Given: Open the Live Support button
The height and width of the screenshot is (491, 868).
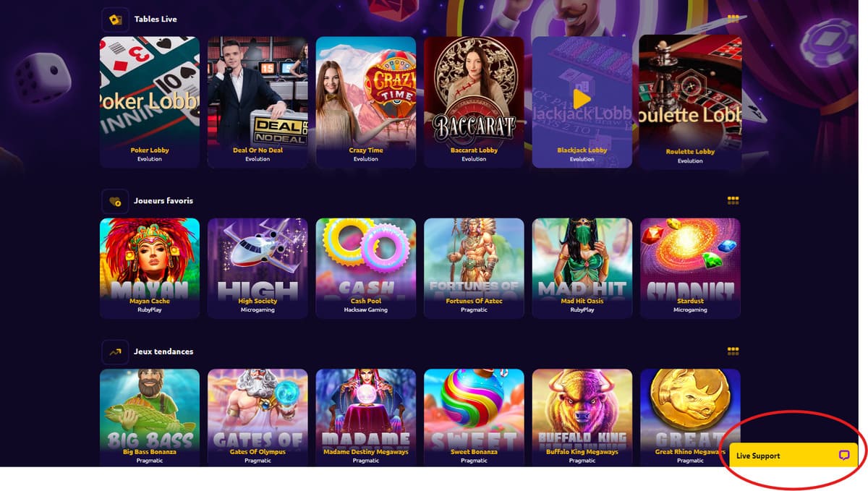Looking at the screenshot, I should click(793, 456).
